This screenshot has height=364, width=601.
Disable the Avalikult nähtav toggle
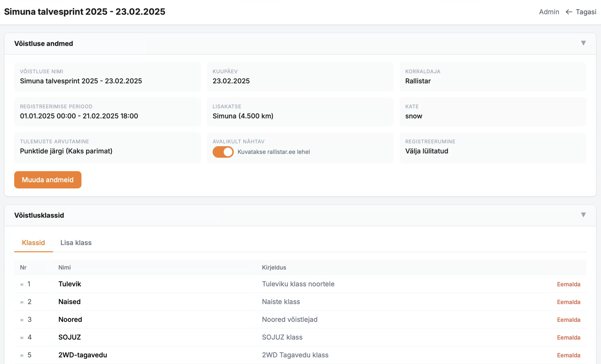(x=223, y=152)
